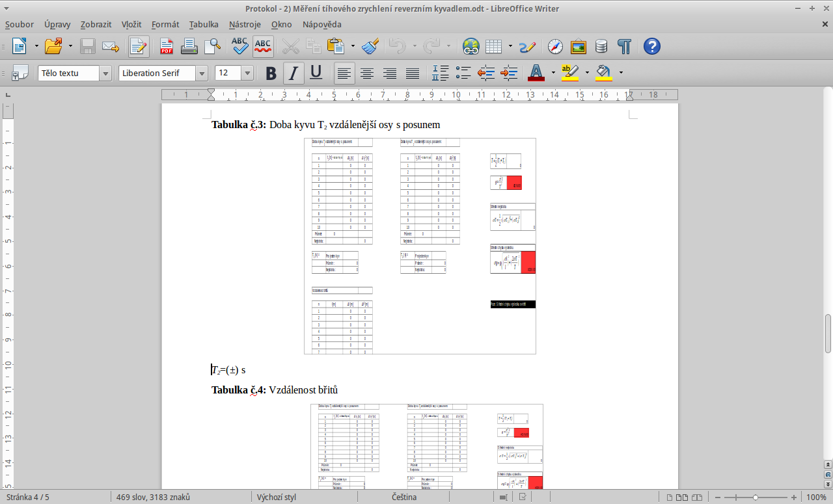Toggle underline formatting

tap(316, 73)
